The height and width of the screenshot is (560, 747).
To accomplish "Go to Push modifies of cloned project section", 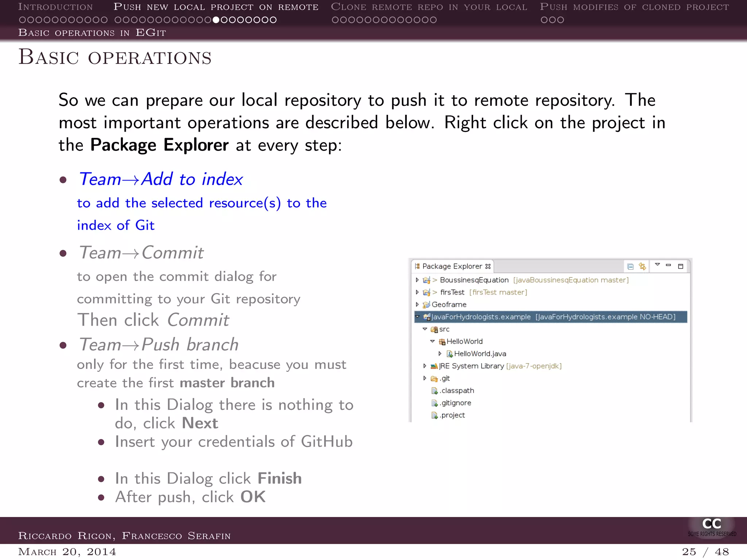I will coord(634,7).
